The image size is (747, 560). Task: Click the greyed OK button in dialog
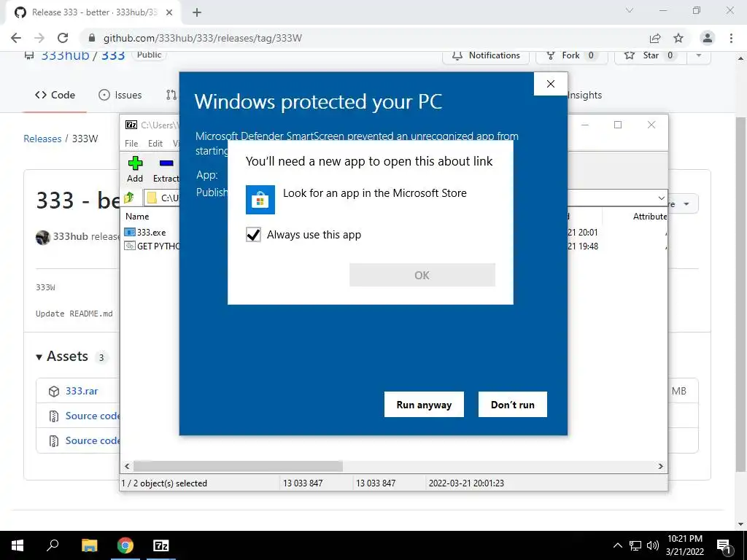click(x=422, y=275)
